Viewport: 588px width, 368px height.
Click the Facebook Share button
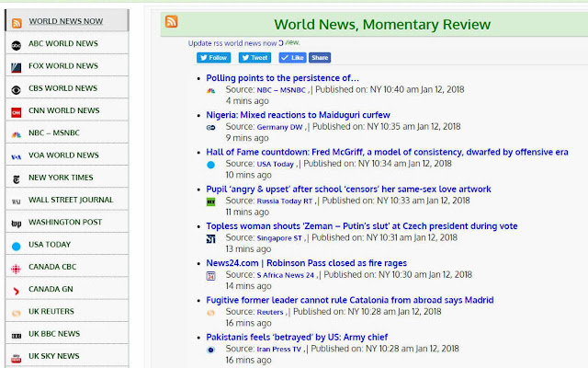click(320, 58)
